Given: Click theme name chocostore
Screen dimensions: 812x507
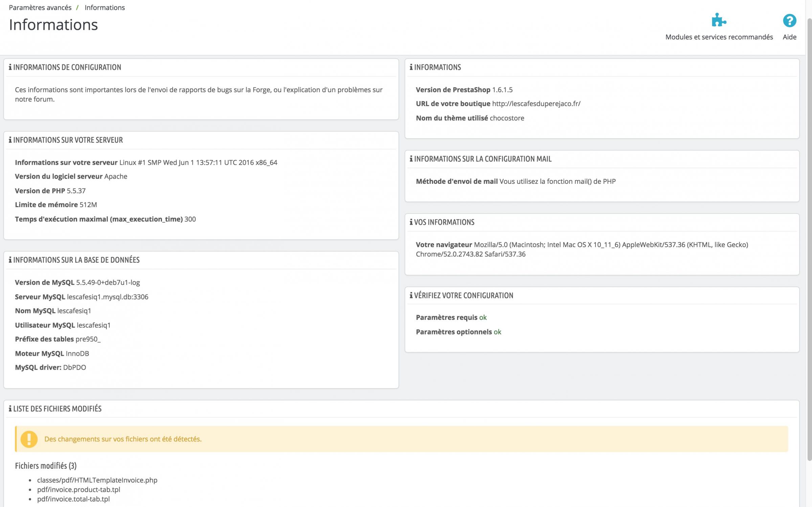Looking at the screenshot, I should (x=507, y=118).
